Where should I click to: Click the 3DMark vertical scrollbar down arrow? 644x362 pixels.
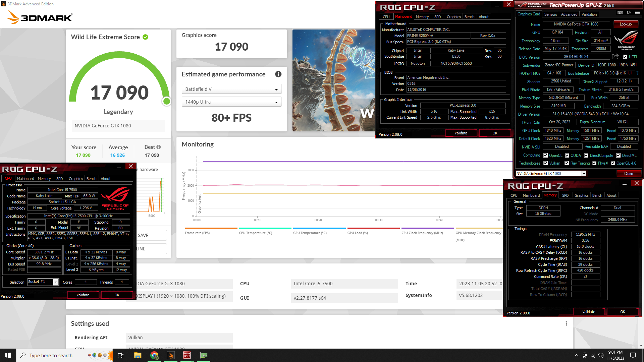tap(641, 346)
